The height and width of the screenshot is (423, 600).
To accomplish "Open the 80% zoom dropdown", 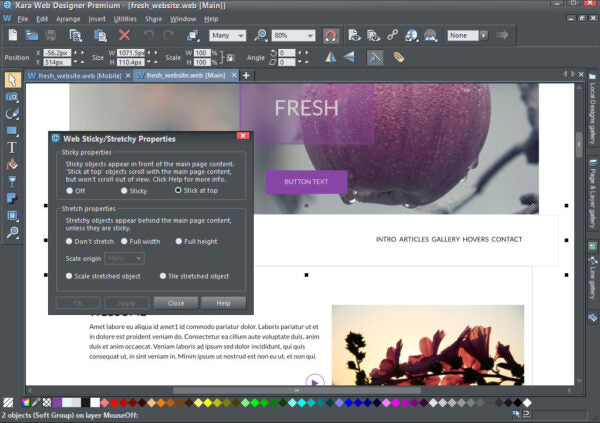I will pos(293,36).
